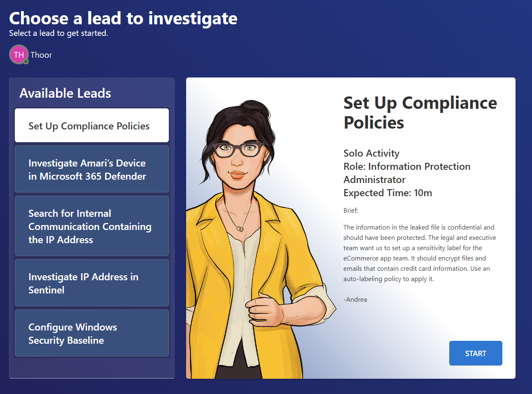The height and width of the screenshot is (394, 532).
Task: Click the Solo Activity label
Action: click(371, 153)
